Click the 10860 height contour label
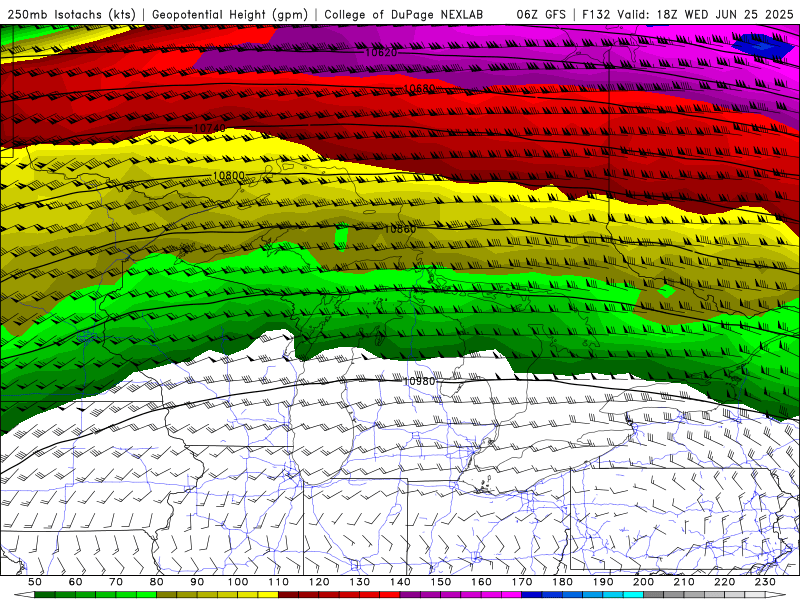This screenshot has height=600, width=800. (400, 229)
